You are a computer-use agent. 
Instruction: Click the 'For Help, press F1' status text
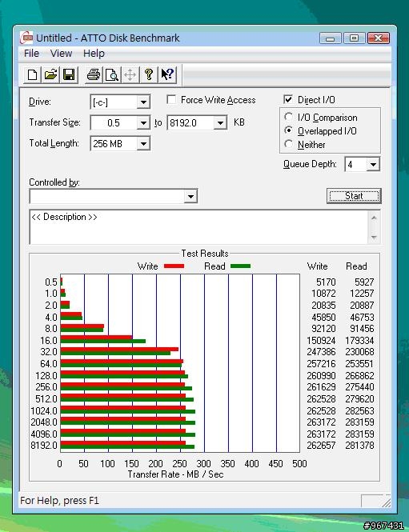click(59, 501)
